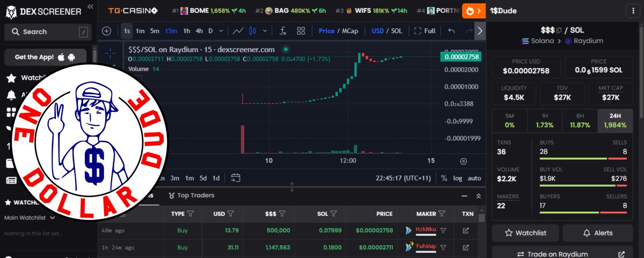
Task: Show chart values in SOL
Action: coord(397,31)
